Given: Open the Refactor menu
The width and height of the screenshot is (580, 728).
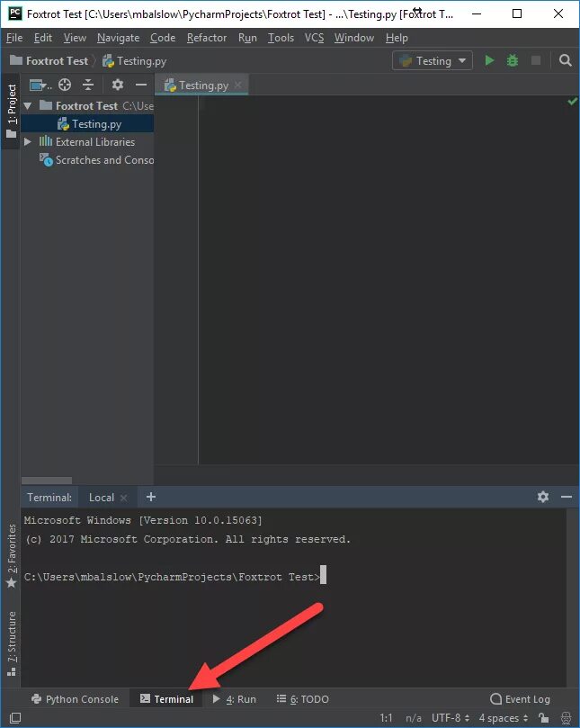Looking at the screenshot, I should point(207,38).
